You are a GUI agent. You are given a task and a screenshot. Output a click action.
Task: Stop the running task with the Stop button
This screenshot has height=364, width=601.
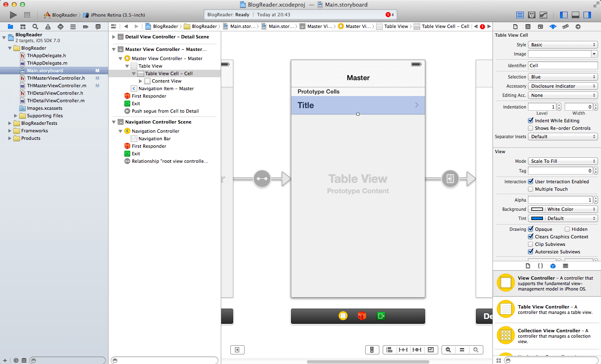[x=27, y=15]
